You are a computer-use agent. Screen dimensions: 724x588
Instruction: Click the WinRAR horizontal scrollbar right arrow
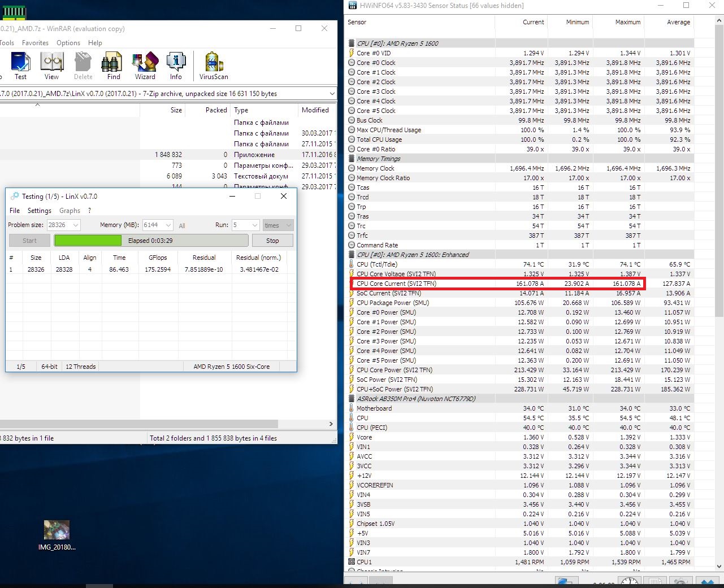[x=331, y=424]
